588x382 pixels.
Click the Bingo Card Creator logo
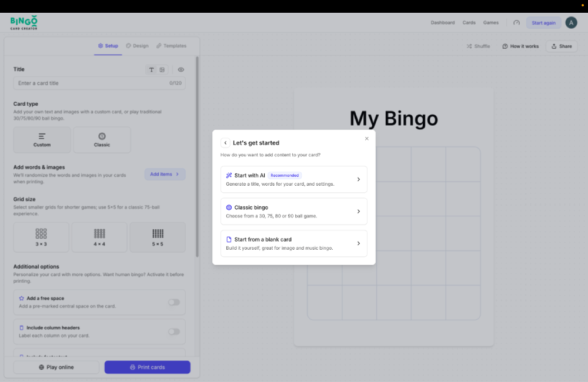pos(24,23)
